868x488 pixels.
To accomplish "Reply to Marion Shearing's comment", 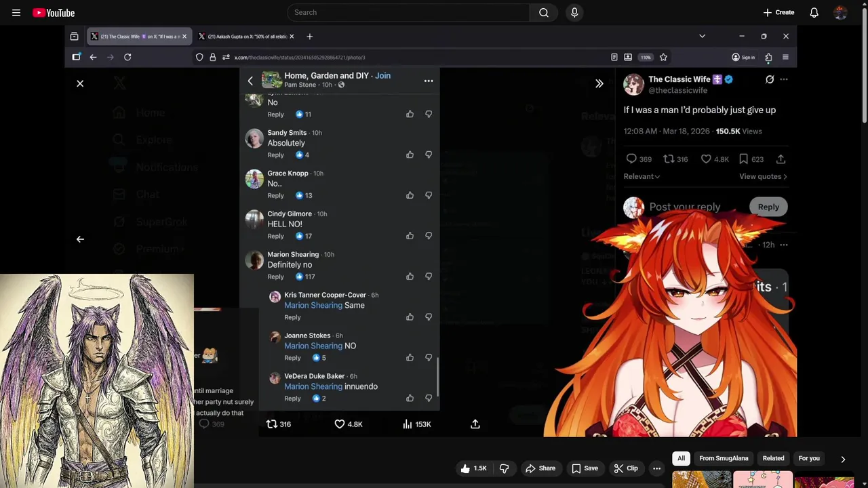I will (275, 277).
